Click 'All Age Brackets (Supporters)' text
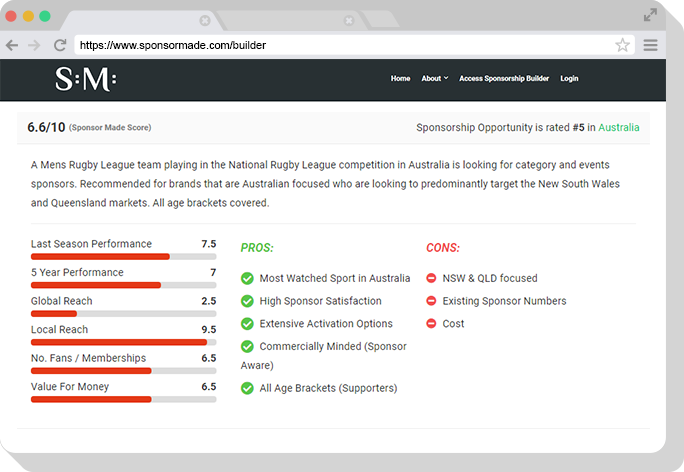Image resolution: width=684 pixels, height=472 pixels. click(328, 388)
